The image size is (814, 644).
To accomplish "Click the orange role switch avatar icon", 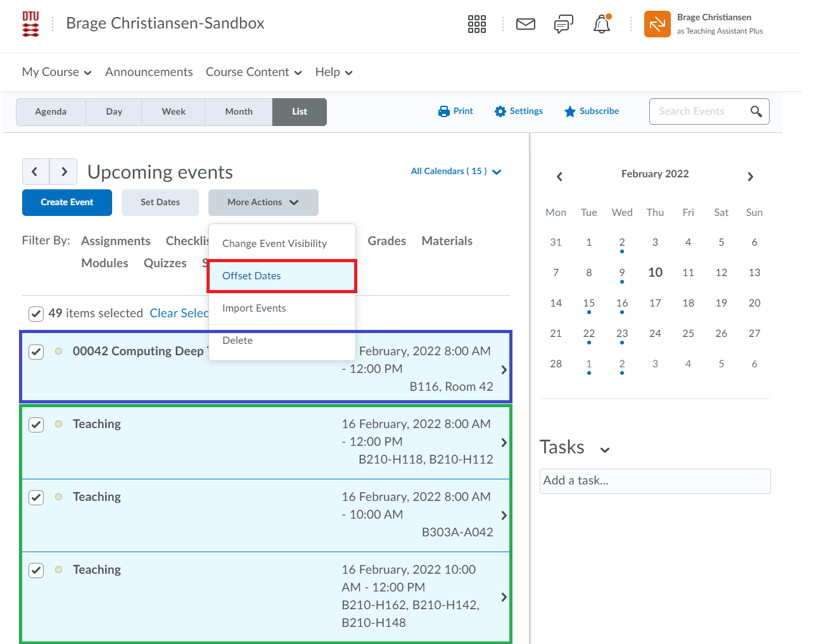I will point(657,24).
